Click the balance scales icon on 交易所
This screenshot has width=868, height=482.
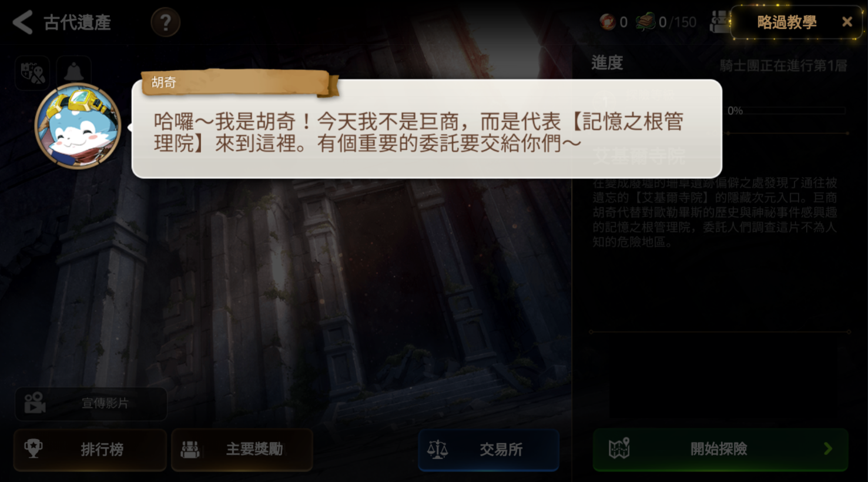437,450
